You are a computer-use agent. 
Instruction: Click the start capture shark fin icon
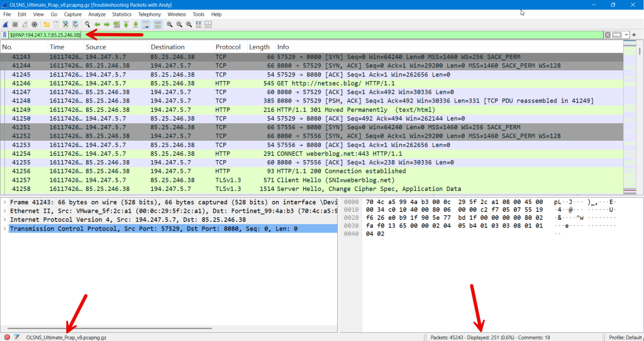(x=6, y=24)
